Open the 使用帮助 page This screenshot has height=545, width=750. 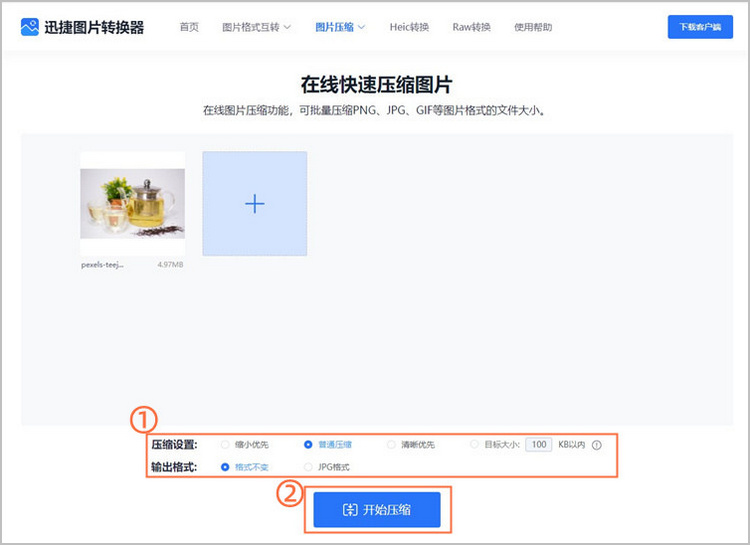532,27
